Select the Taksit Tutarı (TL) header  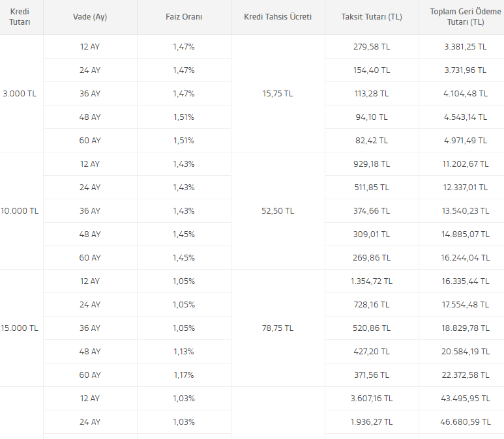click(x=372, y=17)
